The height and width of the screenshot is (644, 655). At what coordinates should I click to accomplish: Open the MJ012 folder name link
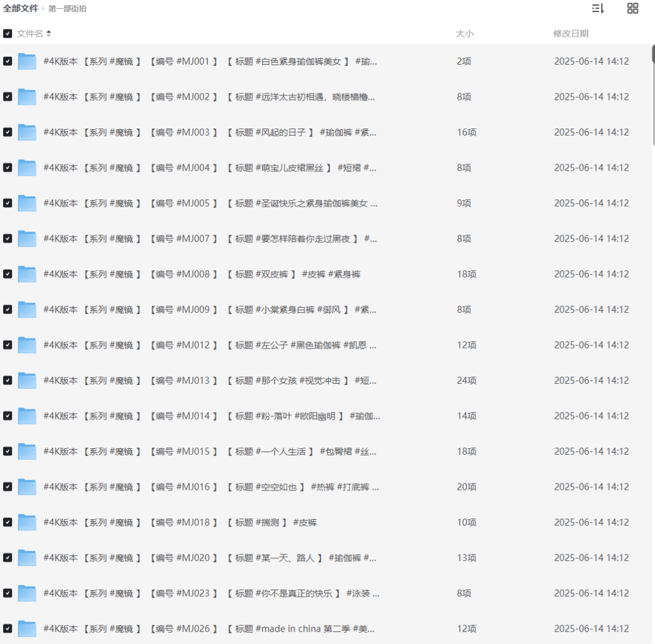click(x=210, y=345)
